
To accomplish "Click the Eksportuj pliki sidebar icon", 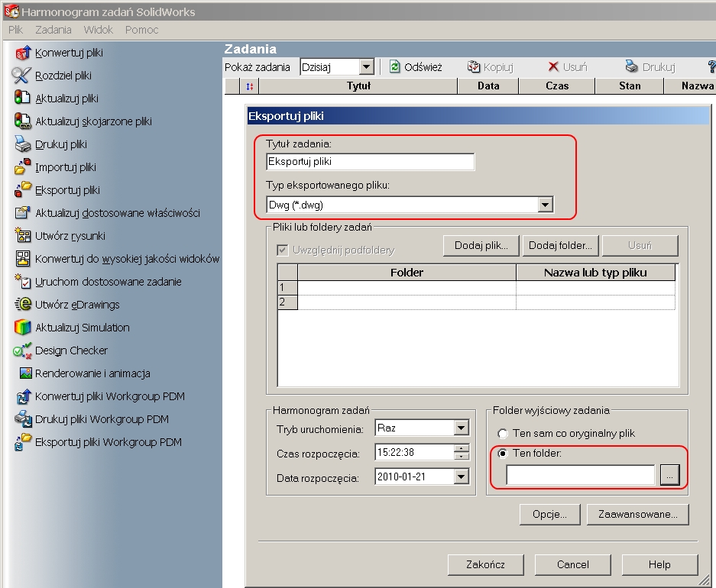I will (22, 190).
